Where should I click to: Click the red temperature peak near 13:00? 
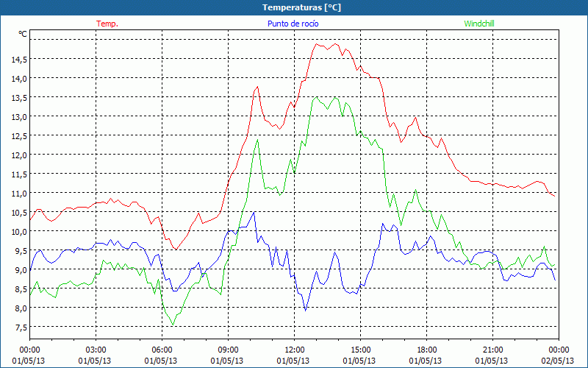(x=316, y=44)
